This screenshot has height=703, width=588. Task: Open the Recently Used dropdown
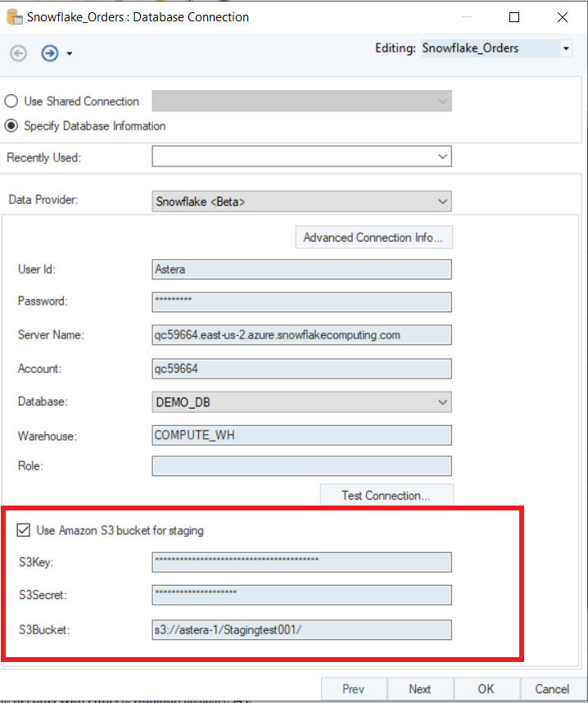(442, 156)
